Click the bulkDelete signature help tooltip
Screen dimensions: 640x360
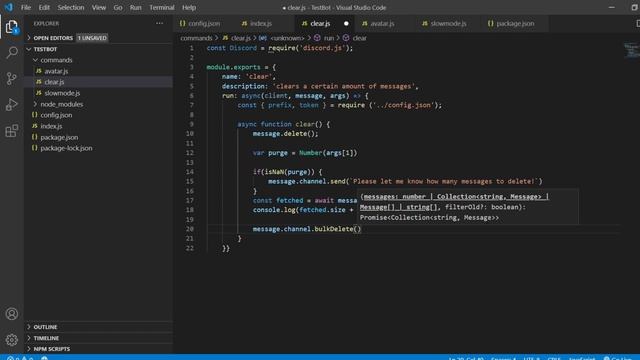tap(468, 207)
